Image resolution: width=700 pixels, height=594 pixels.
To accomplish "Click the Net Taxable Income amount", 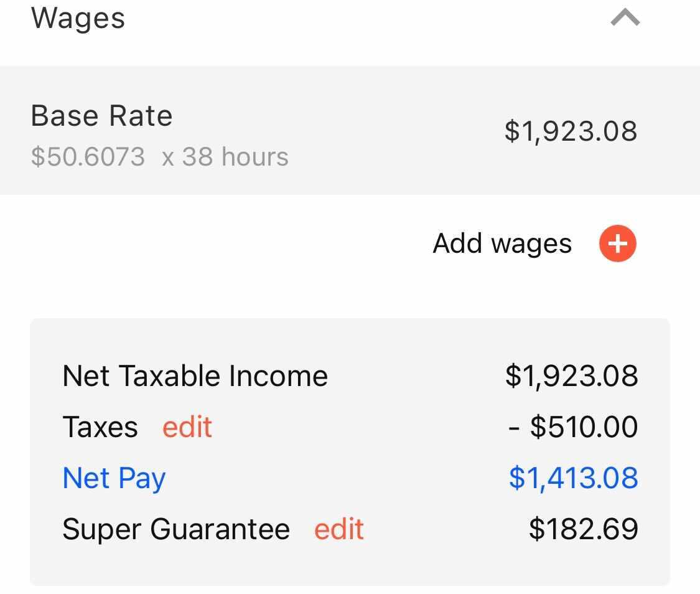I will pos(571,377).
